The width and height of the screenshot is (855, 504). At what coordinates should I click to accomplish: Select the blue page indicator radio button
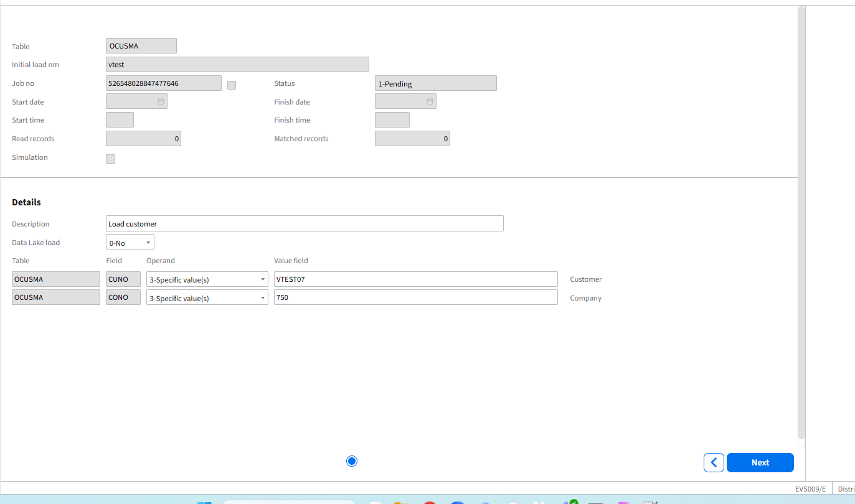(x=352, y=461)
